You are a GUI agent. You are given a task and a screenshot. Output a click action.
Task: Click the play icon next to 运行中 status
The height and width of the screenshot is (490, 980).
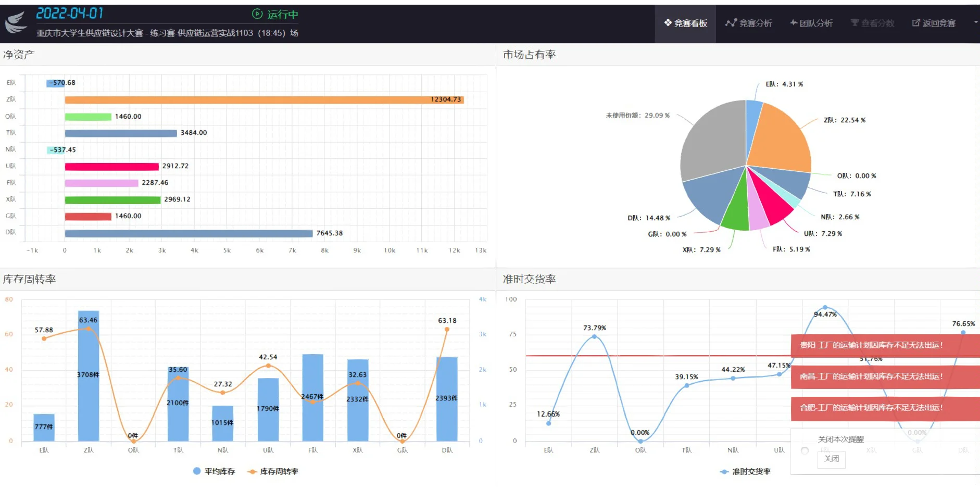(256, 15)
